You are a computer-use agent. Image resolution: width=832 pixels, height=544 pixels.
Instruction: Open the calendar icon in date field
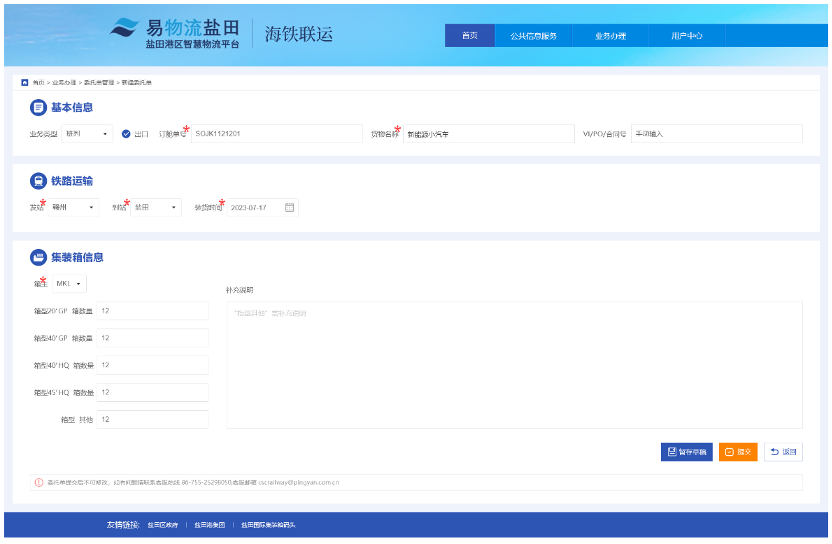click(289, 208)
